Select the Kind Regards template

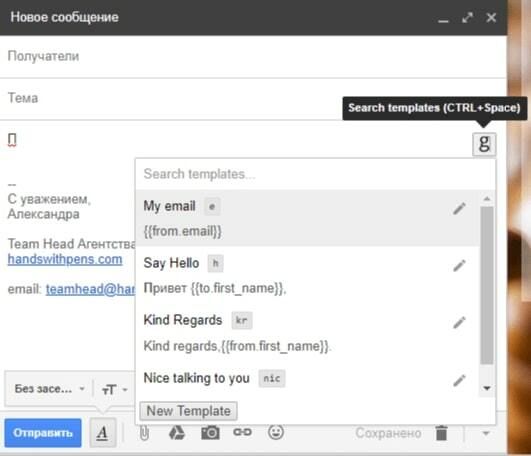click(307, 332)
